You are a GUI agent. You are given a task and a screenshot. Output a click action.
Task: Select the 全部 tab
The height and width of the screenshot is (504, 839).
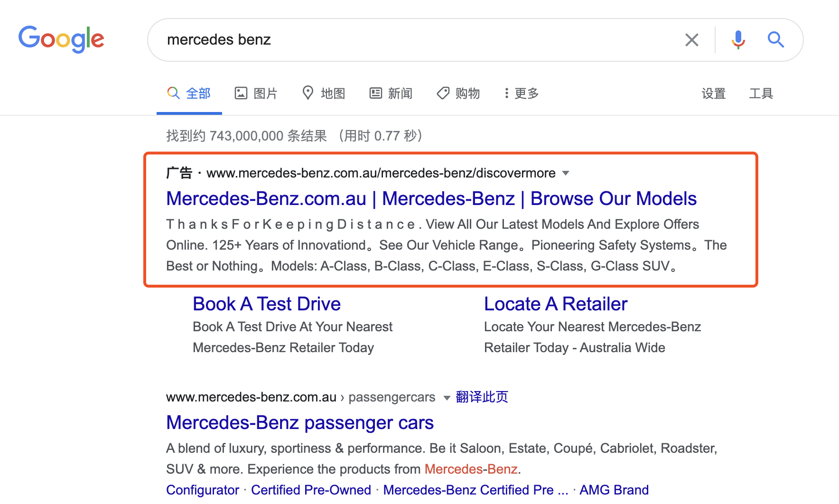(189, 93)
